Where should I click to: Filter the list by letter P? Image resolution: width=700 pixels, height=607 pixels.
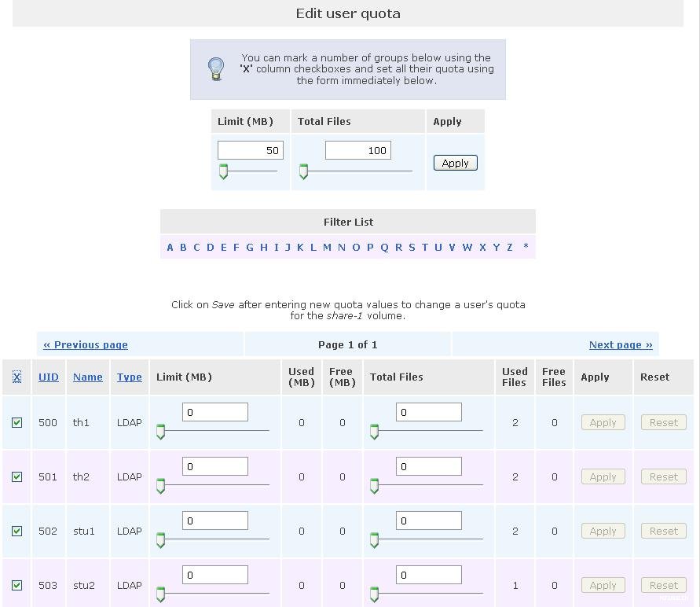[370, 247]
